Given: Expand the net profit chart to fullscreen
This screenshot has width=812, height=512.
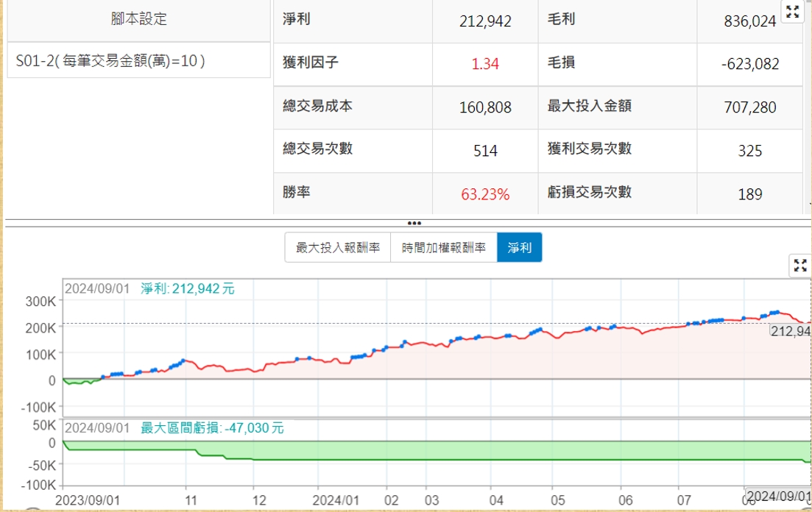Looking at the screenshot, I should pyautogui.click(x=801, y=266).
